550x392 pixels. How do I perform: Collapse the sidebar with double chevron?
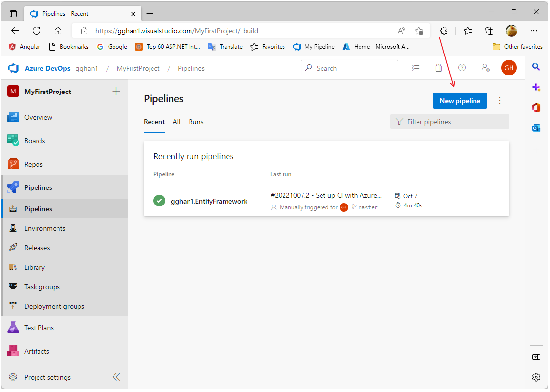tap(116, 377)
